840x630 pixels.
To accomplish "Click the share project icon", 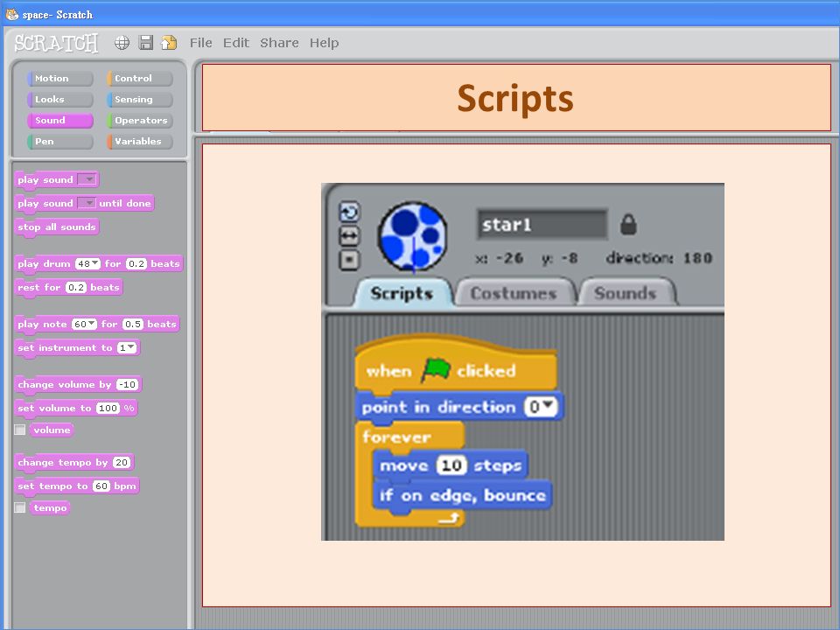I will coord(169,43).
